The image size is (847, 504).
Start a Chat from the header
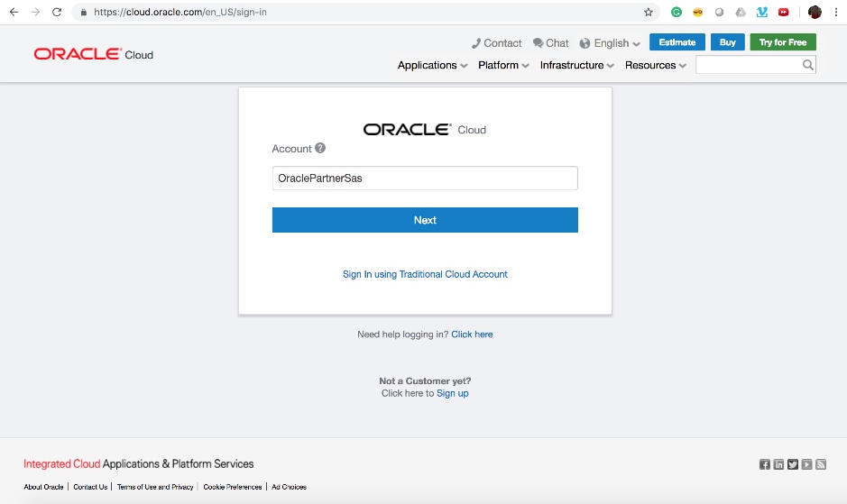pyautogui.click(x=550, y=43)
